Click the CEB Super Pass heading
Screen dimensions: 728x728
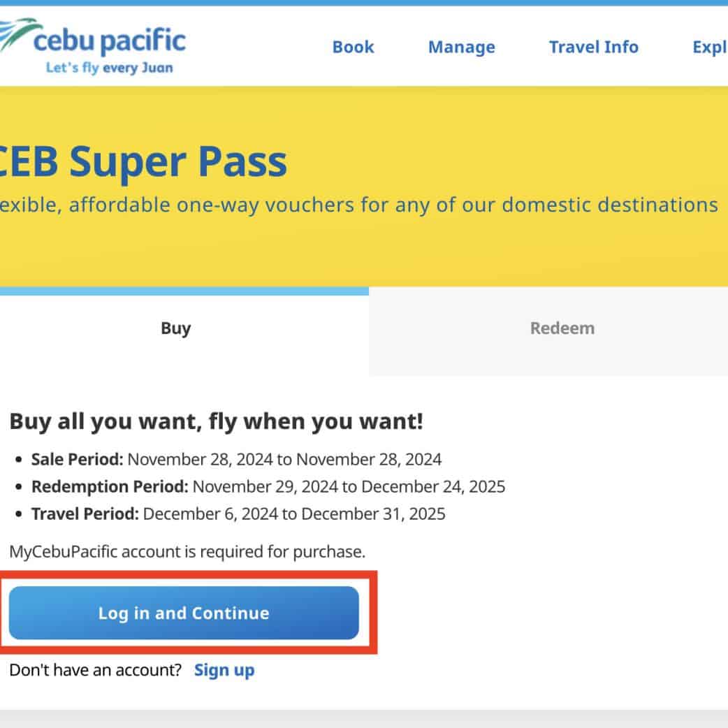(143, 161)
